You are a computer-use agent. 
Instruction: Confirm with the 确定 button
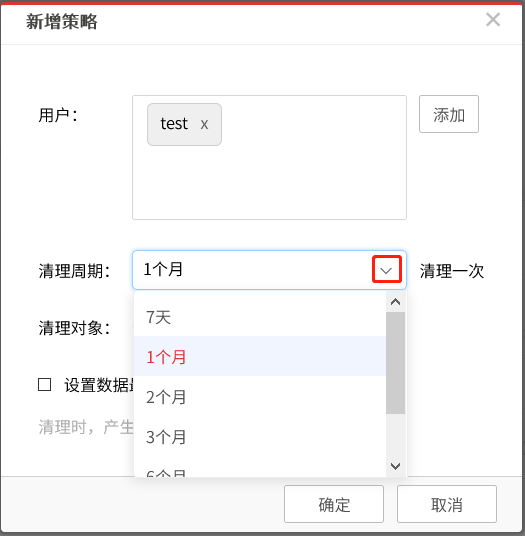[334, 504]
